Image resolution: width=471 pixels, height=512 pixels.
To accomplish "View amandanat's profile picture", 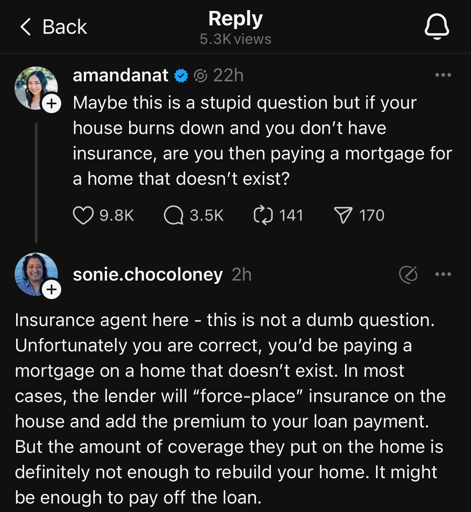I will point(36,88).
